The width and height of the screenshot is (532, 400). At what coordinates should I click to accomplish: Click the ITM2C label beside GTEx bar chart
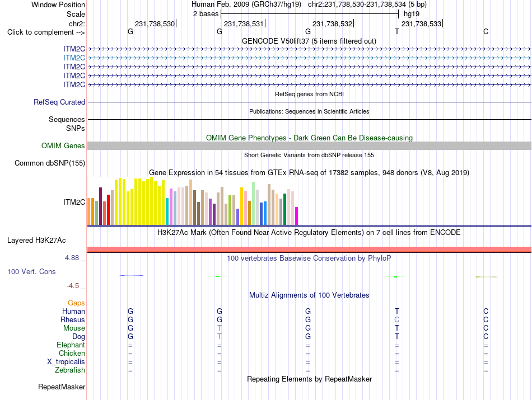click(74, 202)
